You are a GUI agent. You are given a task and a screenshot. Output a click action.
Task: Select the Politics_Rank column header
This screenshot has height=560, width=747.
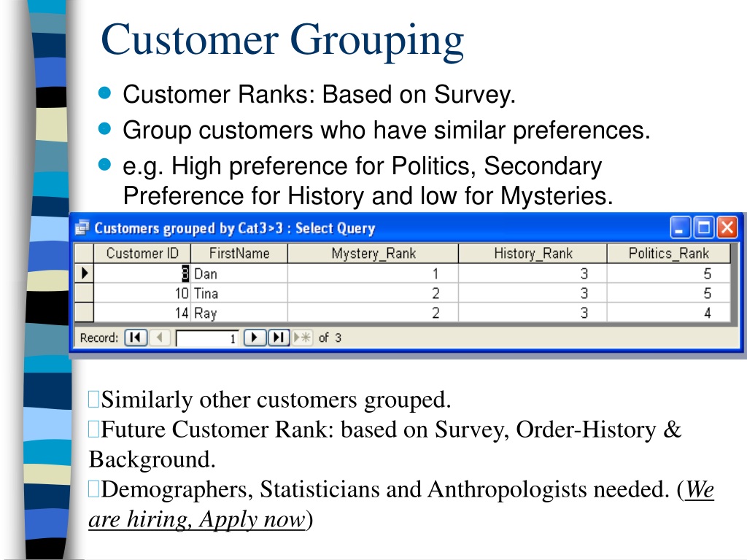pyautogui.click(x=668, y=253)
